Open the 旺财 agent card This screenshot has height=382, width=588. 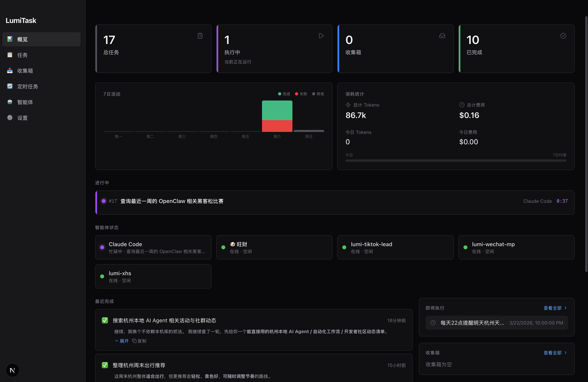[x=274, y=247]
